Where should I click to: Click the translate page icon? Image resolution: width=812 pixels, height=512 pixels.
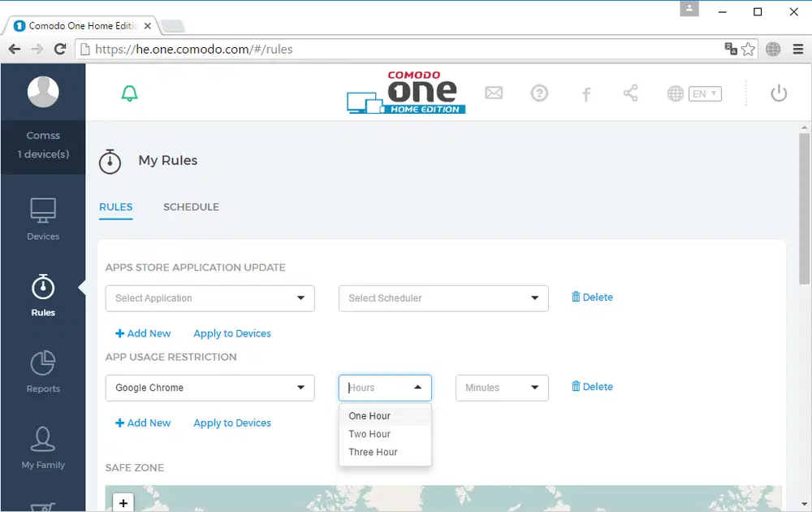coord(731,50)
